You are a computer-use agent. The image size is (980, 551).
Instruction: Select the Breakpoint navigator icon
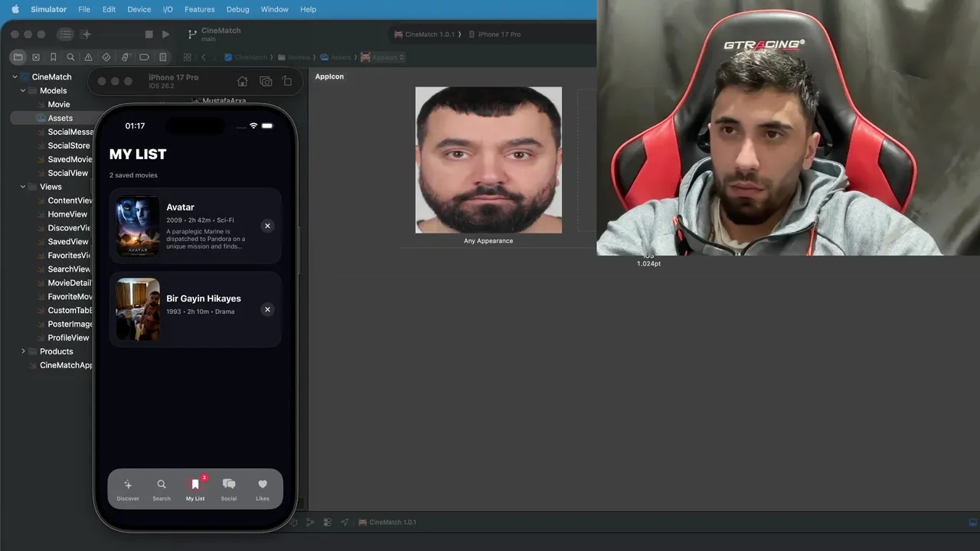(144, 57)
